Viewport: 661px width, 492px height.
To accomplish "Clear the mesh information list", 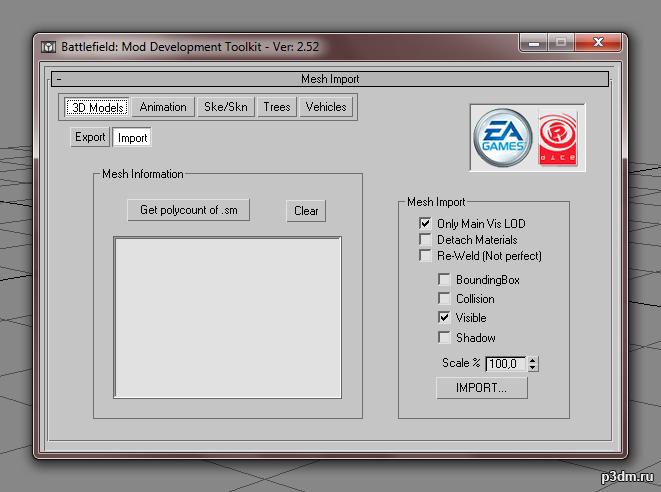I will tap(306, 211).
